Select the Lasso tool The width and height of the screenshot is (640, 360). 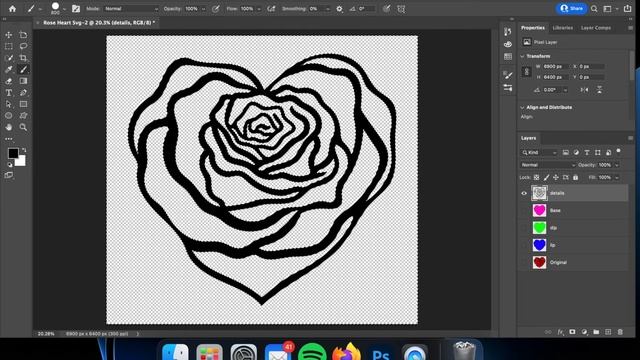point(23,47)
